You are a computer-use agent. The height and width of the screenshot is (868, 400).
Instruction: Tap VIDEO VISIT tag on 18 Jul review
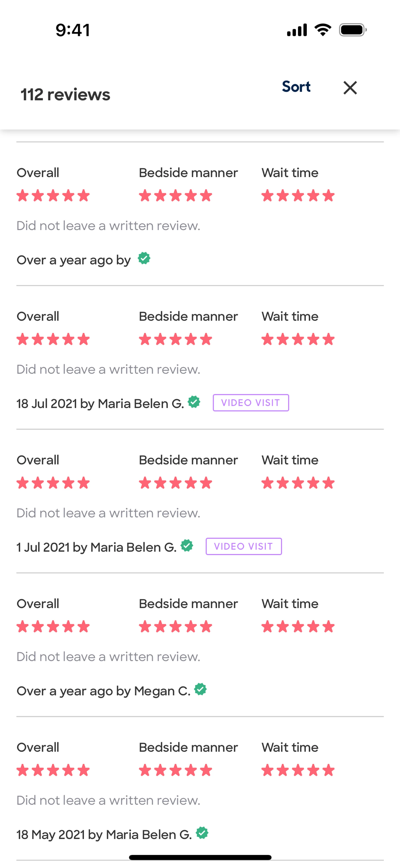[250, 403]
